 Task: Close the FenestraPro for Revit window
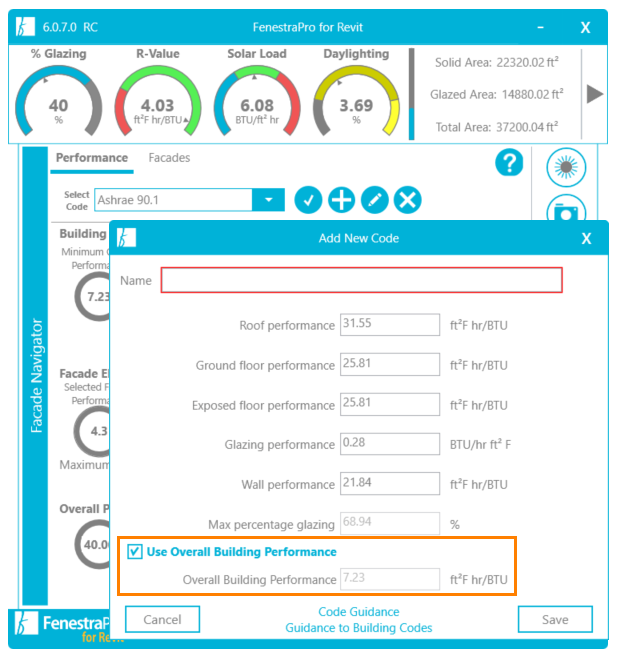click(x=585, y=27)
